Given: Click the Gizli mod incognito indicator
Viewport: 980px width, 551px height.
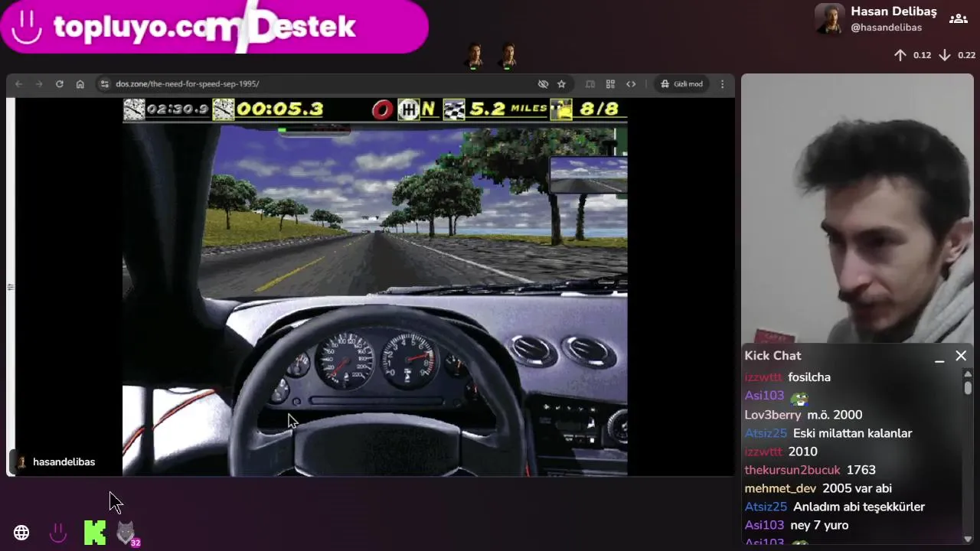Looking at the screenshot, I should [x=681, y=84].
